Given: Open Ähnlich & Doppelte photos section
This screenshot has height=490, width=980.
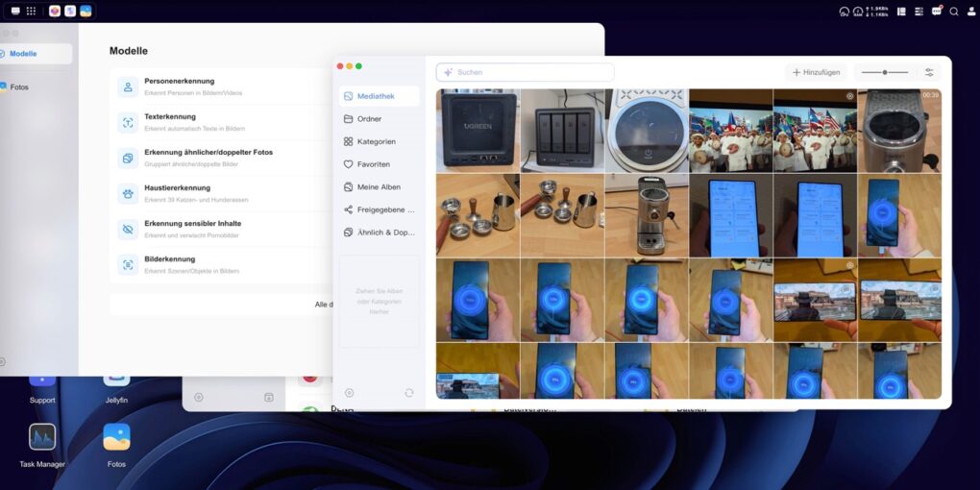Looking at the screenshot, I should click(380, 232).
